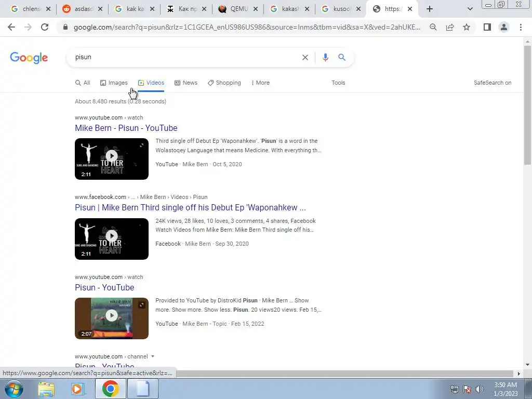
Task: Reload the current page
Action: 45,27
